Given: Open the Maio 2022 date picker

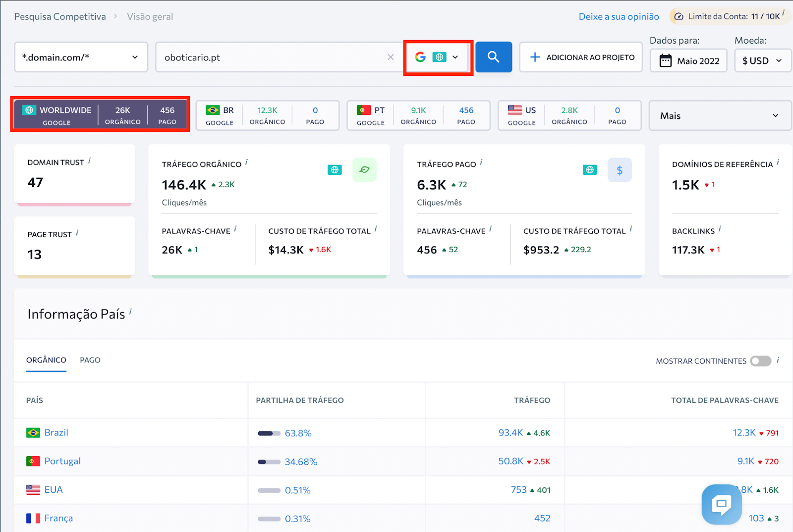Looking at the screenshot, I should [x=688, y=61].
